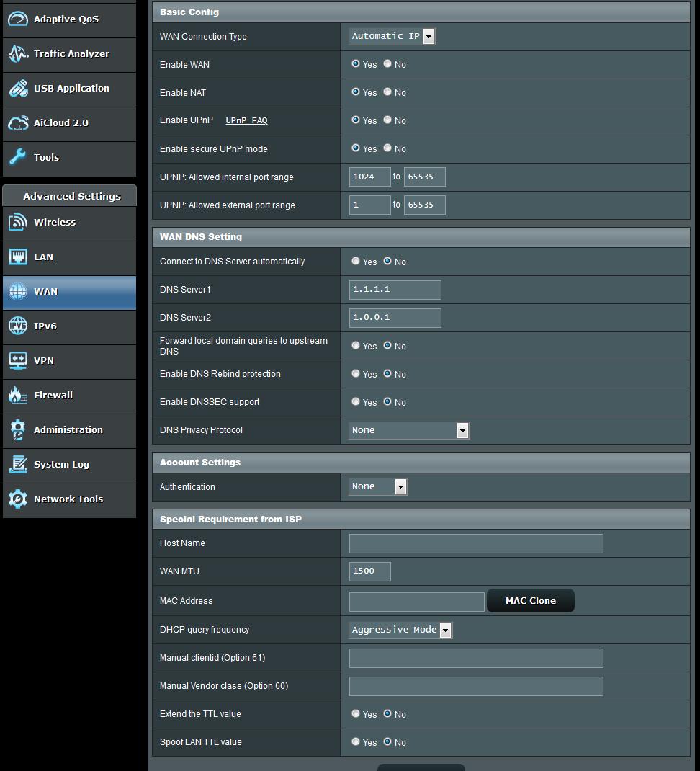The height and width of the screenshot is (771, 700).
Task: Click the Host Name input field
Action: click(x=476, y=544)
